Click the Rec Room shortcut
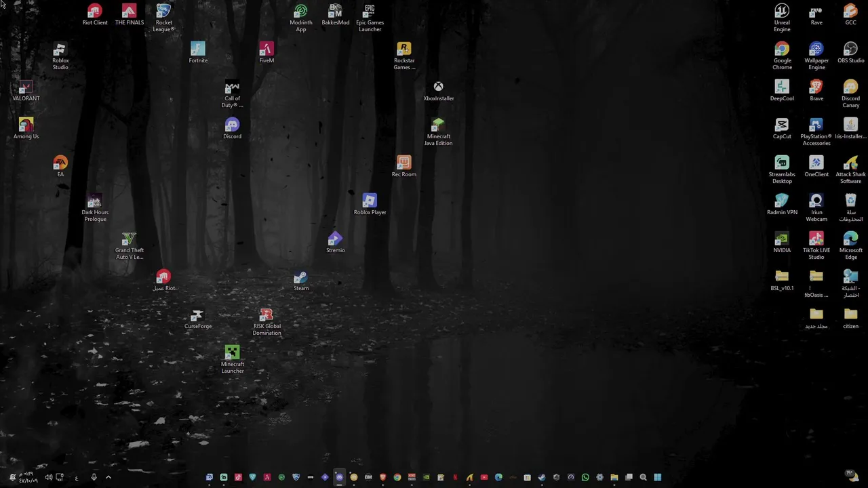Image resolution: width=868 pixels, height=488 pixels. (x=404, y=167)
